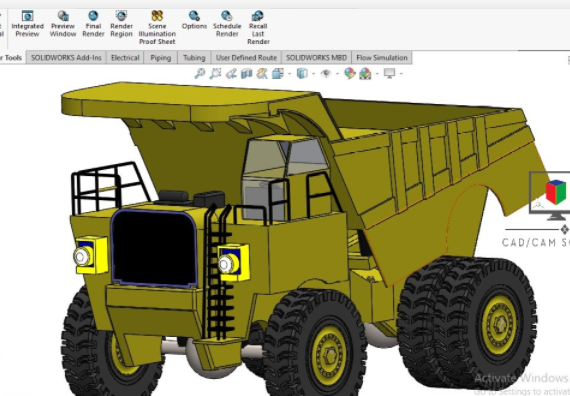Image resolution: width=570 pixels, height=396 pixels.
Task: Click Previous View icon
Action: pyautogui.click(x=231, y=73)
